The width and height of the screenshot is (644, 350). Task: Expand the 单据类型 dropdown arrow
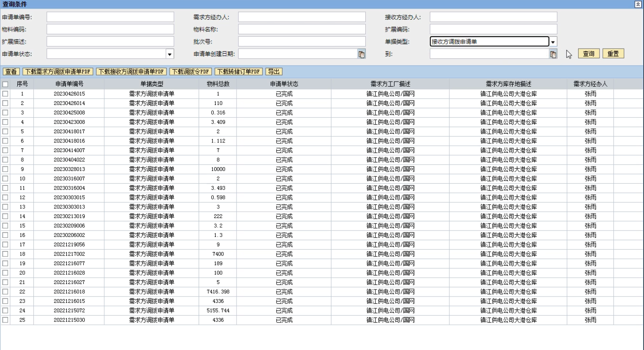coord(553,42)
